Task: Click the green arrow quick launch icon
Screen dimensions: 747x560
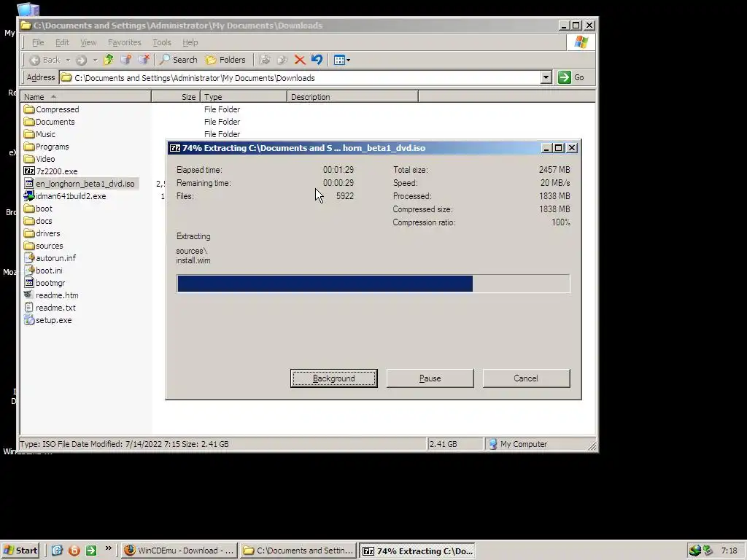Action: tap(91, 551)
